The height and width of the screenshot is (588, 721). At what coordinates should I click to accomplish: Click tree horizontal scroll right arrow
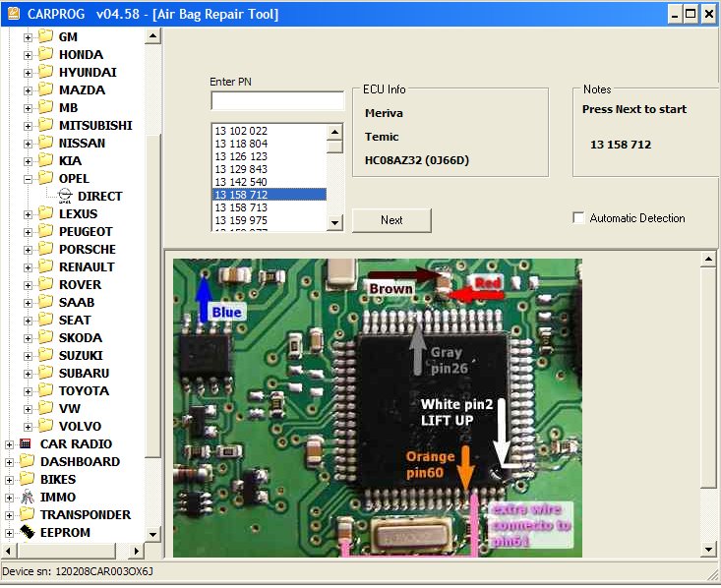(136, 551)
